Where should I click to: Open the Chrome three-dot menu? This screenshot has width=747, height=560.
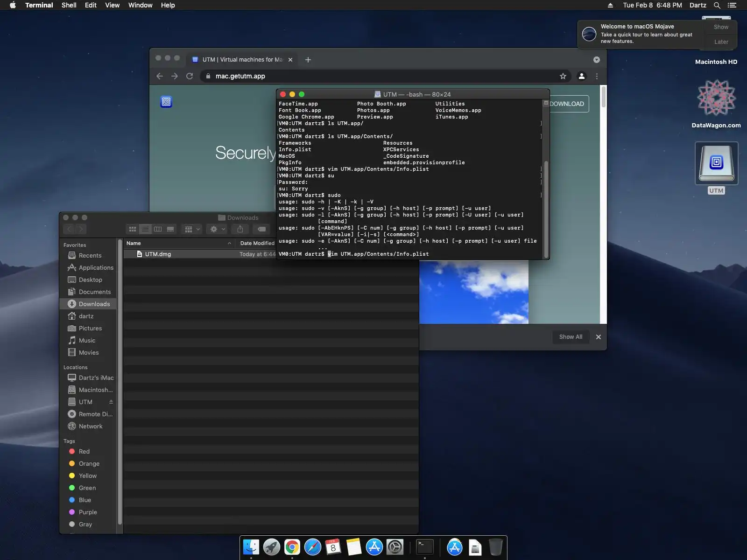pyautogui.click(x=597, y=76)
